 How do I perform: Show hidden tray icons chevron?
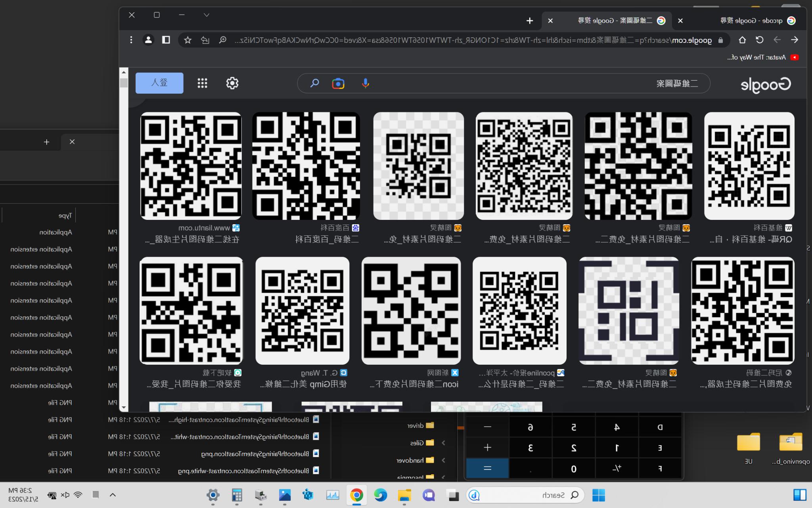pyautogui.click(x=113, y=495)
